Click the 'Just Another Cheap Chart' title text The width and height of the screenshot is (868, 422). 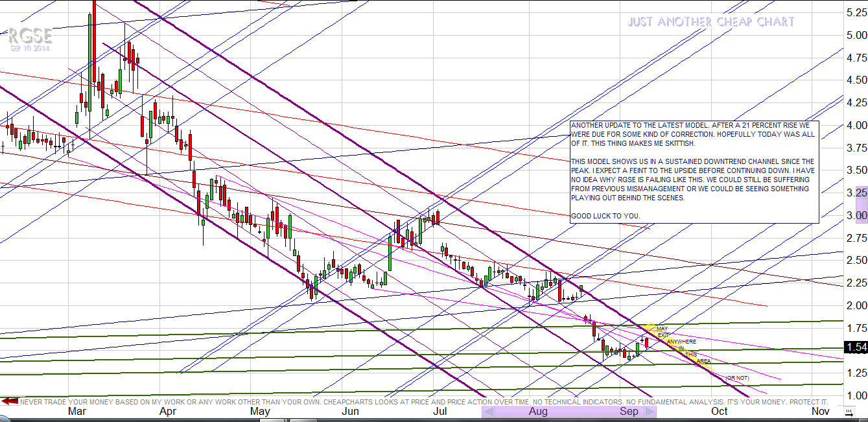pyautogui.click(x=710, y=22)
